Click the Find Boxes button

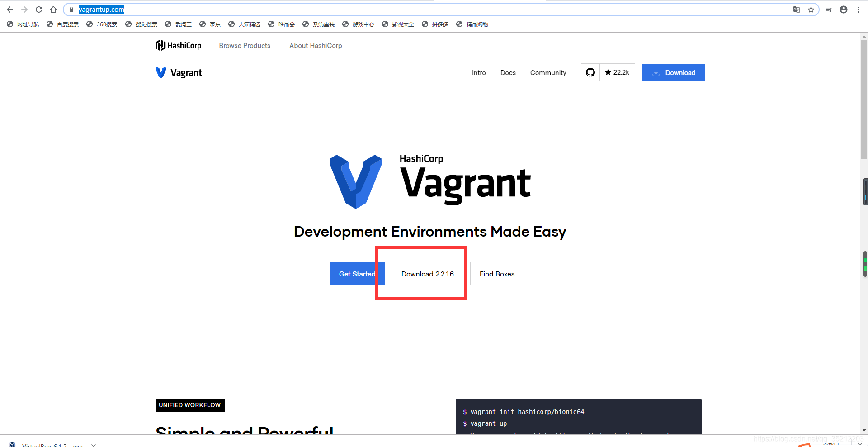[x=497, y=274]
